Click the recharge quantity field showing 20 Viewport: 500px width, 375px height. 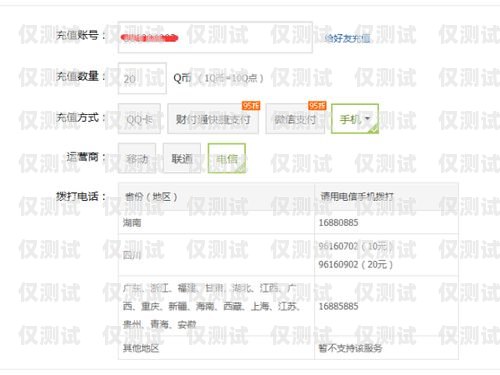click(142, 78)
